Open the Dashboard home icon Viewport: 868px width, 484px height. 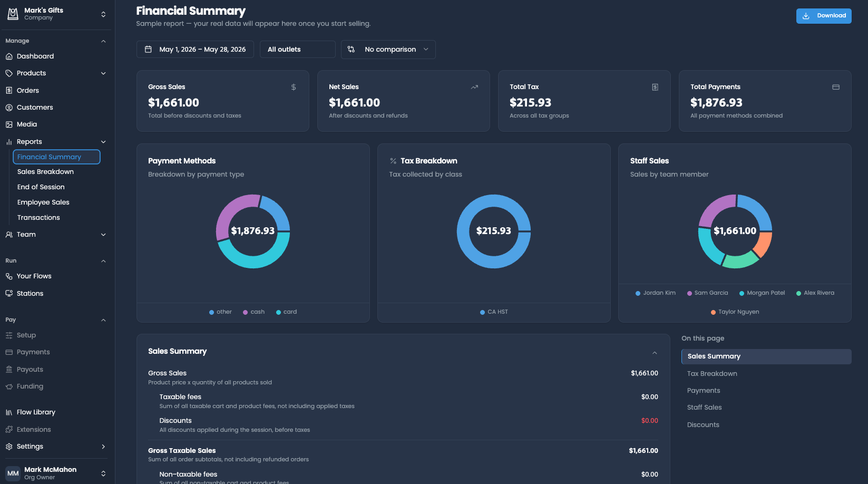9,56
